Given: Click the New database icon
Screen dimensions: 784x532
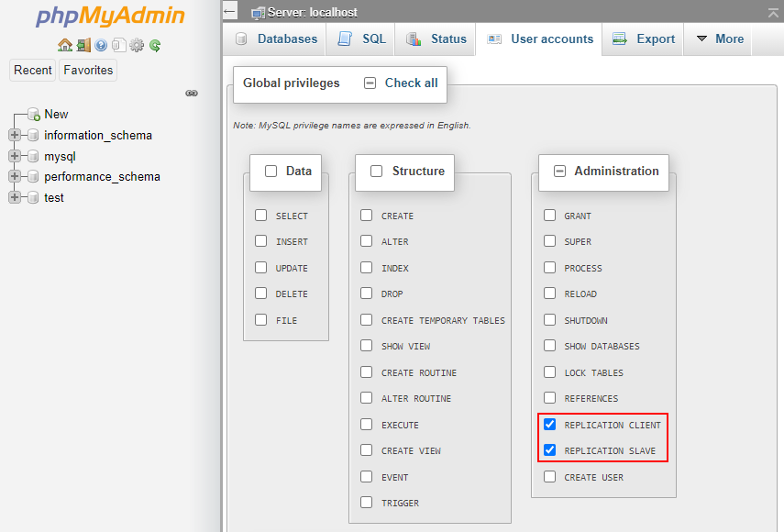Looking at the screenshot, I should 34,114.
